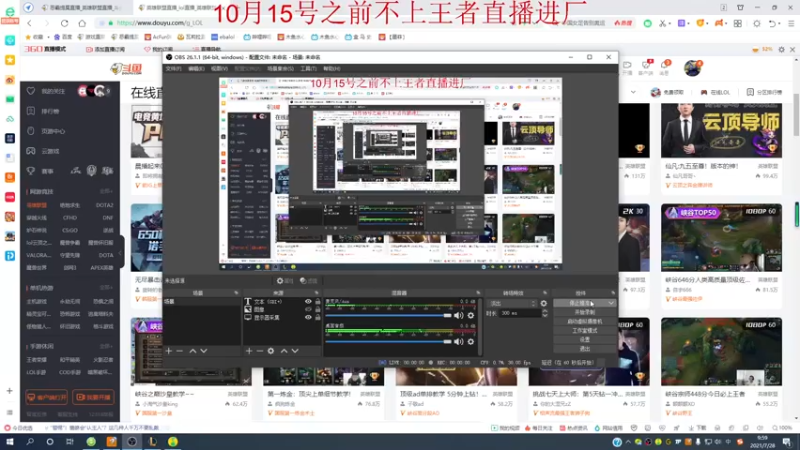Open settings gear of second mixer channel
Image resolution: width=800 pixels, height=450 pixels.
pyautogui.click(x=471, y=341)
